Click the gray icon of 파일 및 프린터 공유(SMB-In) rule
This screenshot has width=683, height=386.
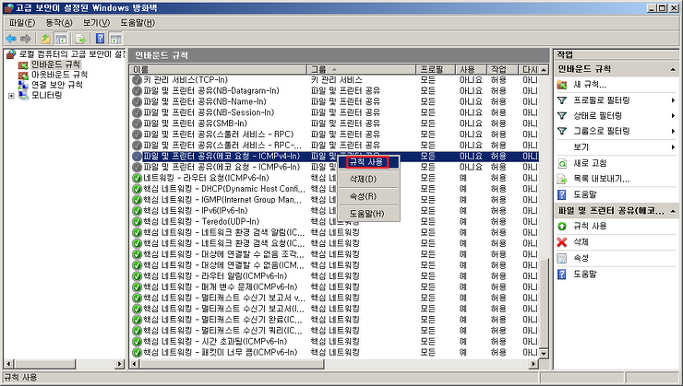(x=137, y=124)
